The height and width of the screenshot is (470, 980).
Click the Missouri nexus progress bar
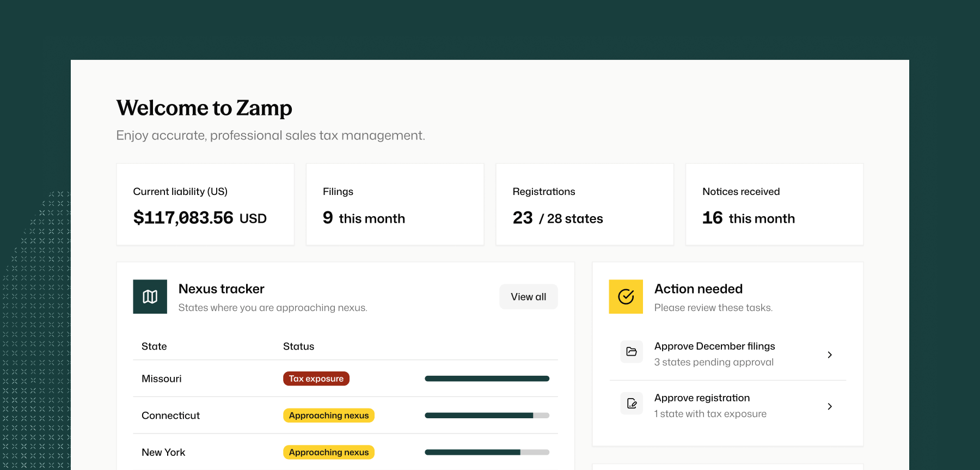[487, 379]
